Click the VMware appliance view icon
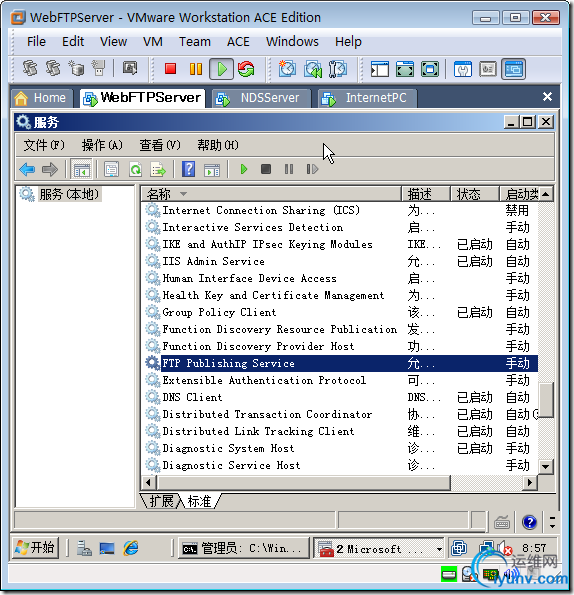The width and height of the screenshot is (574, 595). click(488, 69)
